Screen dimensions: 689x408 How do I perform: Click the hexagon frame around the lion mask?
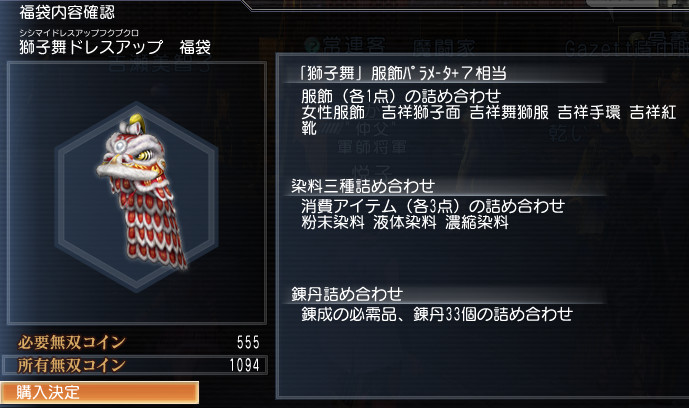point(137,196)
